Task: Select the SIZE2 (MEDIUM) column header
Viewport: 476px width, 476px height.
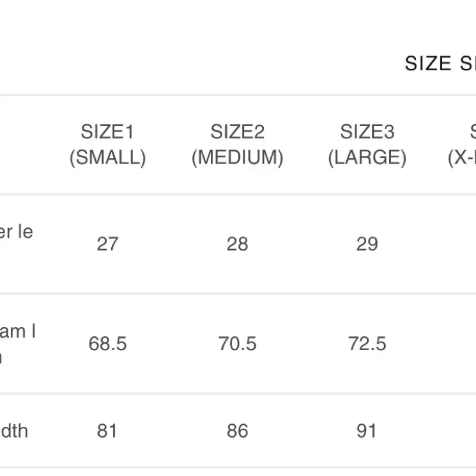Action: 238,144
